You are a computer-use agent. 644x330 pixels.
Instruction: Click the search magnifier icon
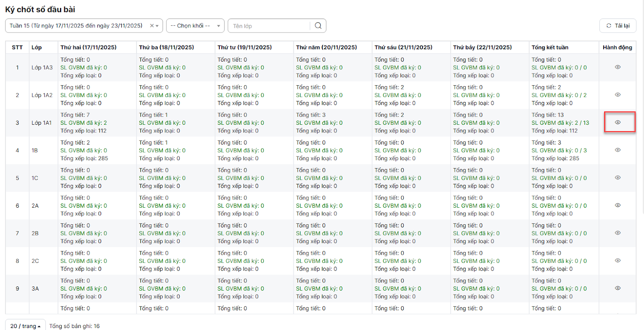(x=318, y=26)
